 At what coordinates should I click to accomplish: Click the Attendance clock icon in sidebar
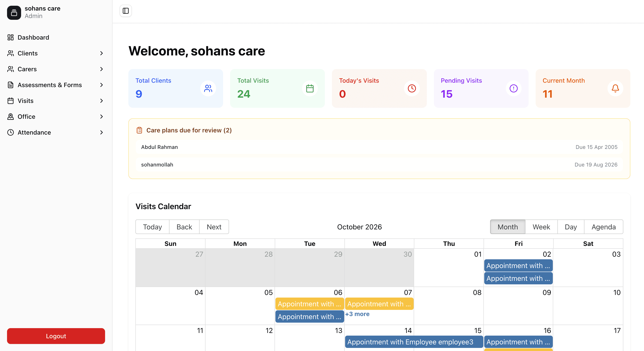tap(11, 132)
